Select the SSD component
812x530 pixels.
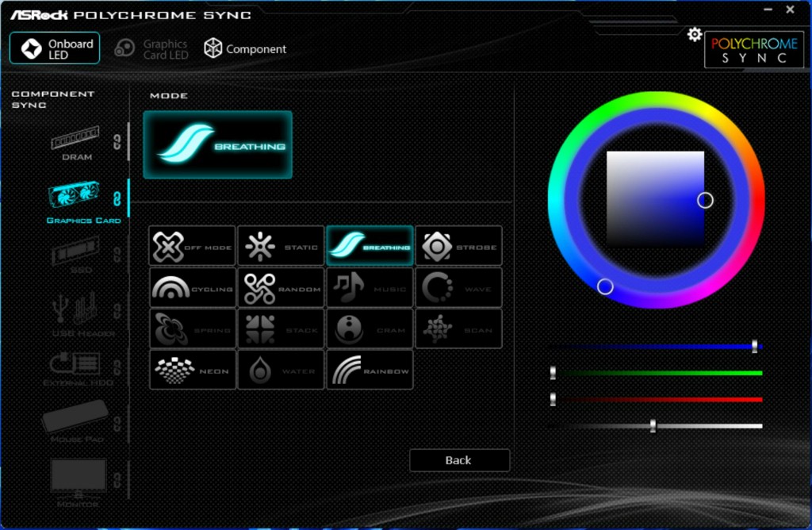77,255
